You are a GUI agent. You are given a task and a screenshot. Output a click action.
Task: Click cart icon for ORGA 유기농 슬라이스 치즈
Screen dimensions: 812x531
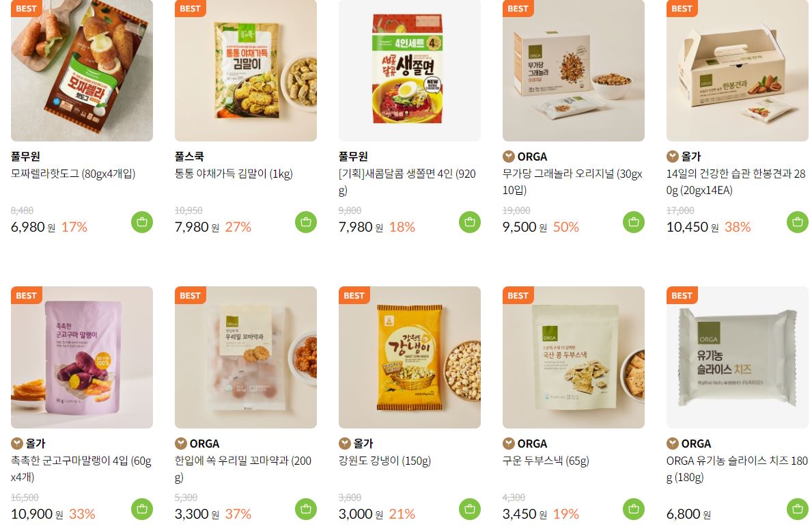coord(798,509)
